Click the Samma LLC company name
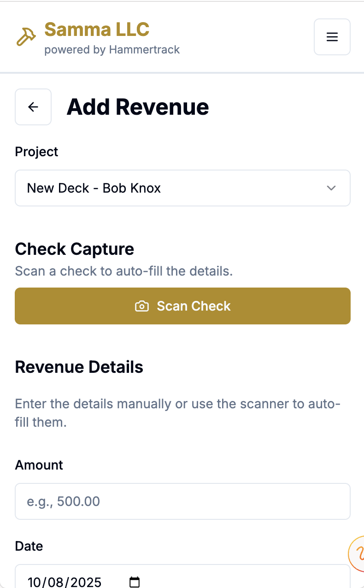The image size is (364, 588). click(x=97, y=29)
